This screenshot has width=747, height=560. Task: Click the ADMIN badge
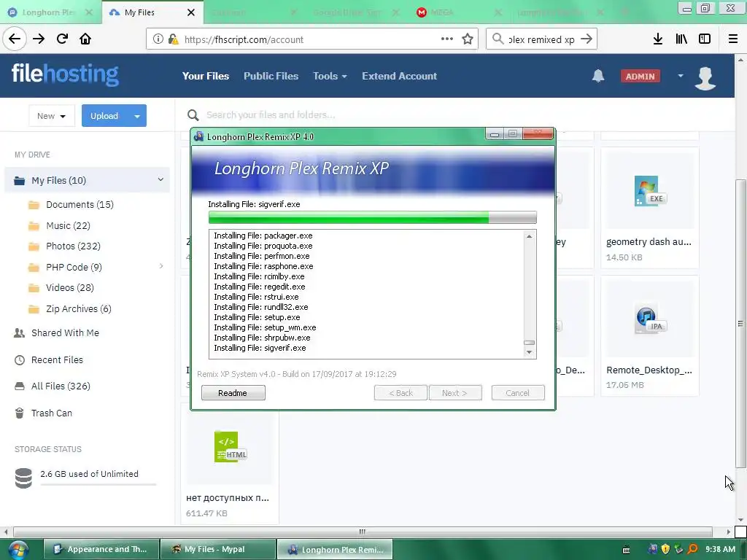(640, 76)
